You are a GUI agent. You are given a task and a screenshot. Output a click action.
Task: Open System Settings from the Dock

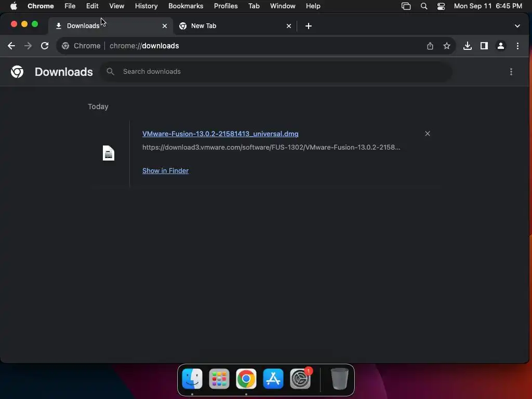300,379
